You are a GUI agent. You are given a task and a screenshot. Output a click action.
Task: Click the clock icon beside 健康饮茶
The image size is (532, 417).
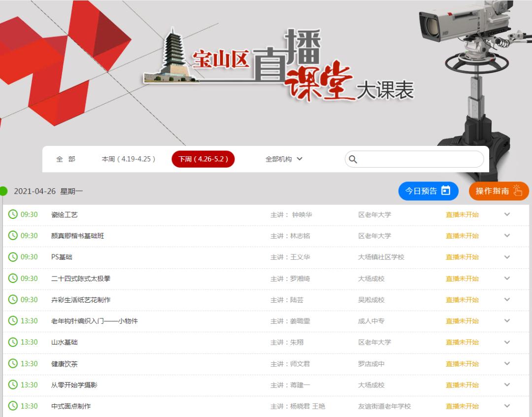click(x=13, y=363)
